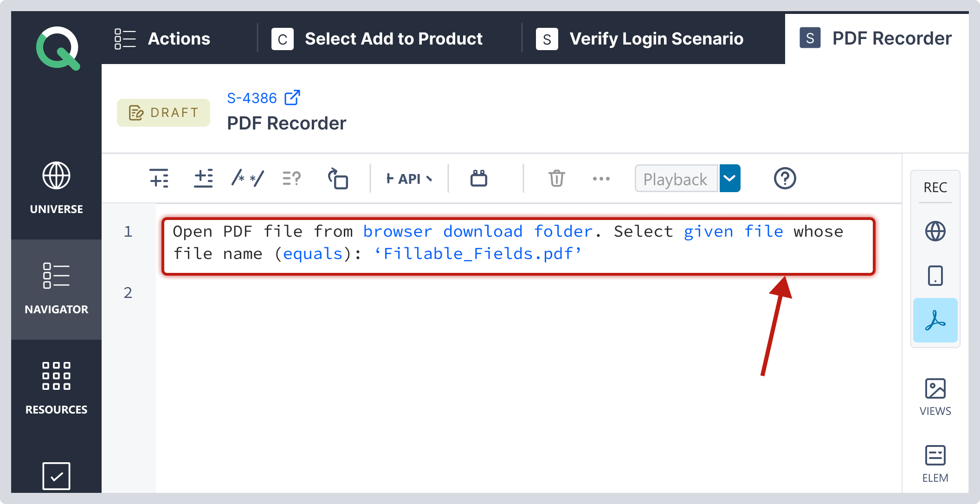Open scenario link S-4386

tap(252, 98)
